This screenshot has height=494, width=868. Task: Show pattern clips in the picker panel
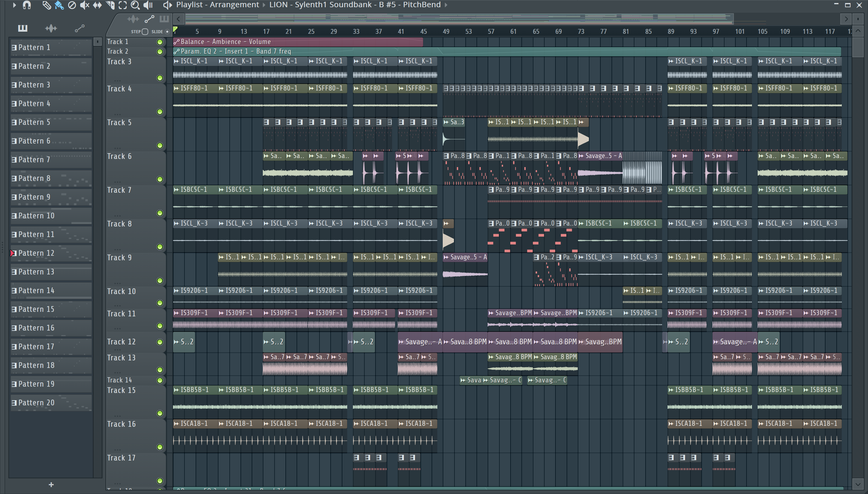pos(23,28)
